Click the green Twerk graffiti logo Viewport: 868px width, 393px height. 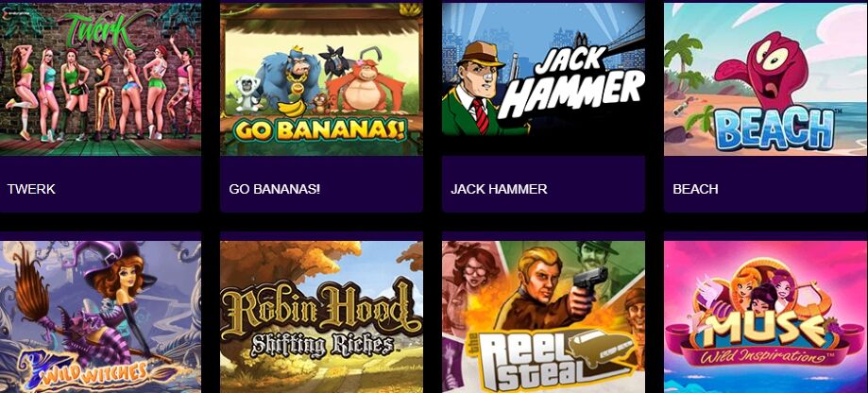tap(102, 27)
